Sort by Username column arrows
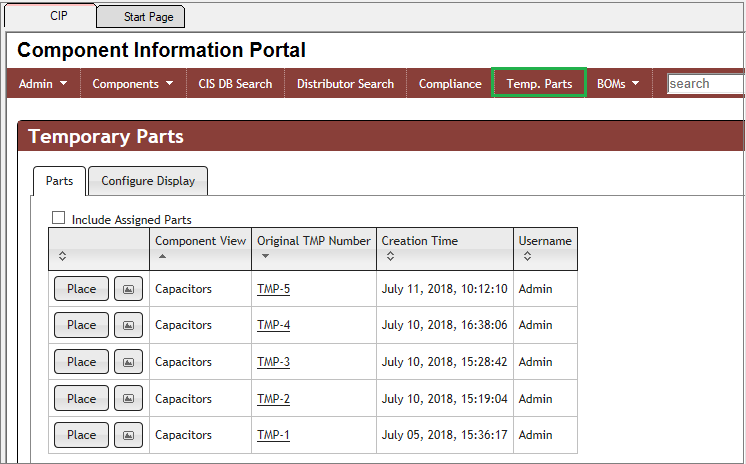 [x=526, y=256]
